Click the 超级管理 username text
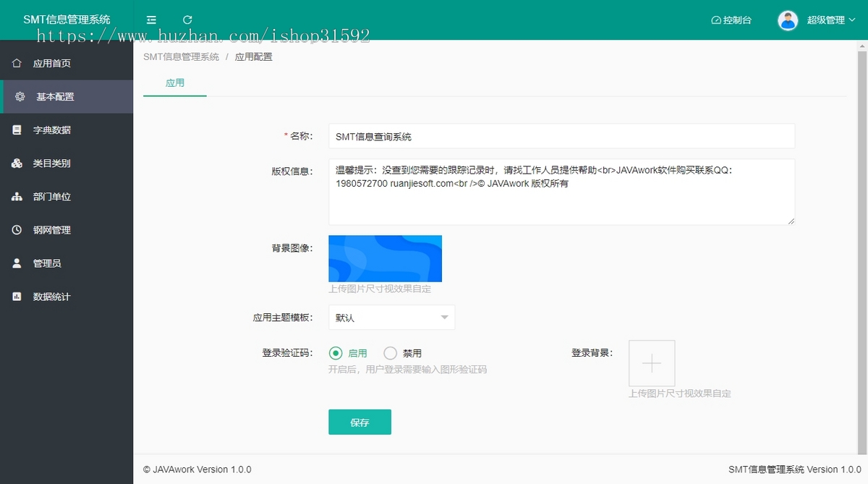The height and width of the screenshot is (484, 868). tap(825, 20)
